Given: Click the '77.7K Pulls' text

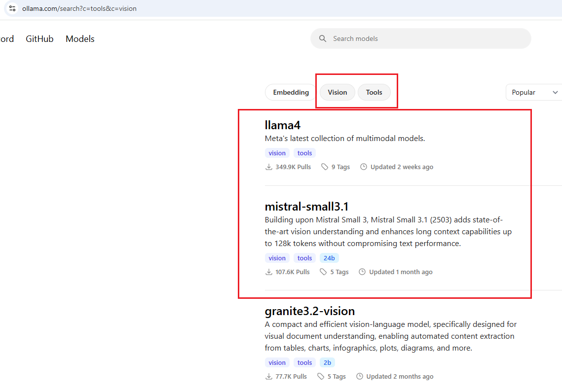Looking at the screenshot, I should [291, 377].
